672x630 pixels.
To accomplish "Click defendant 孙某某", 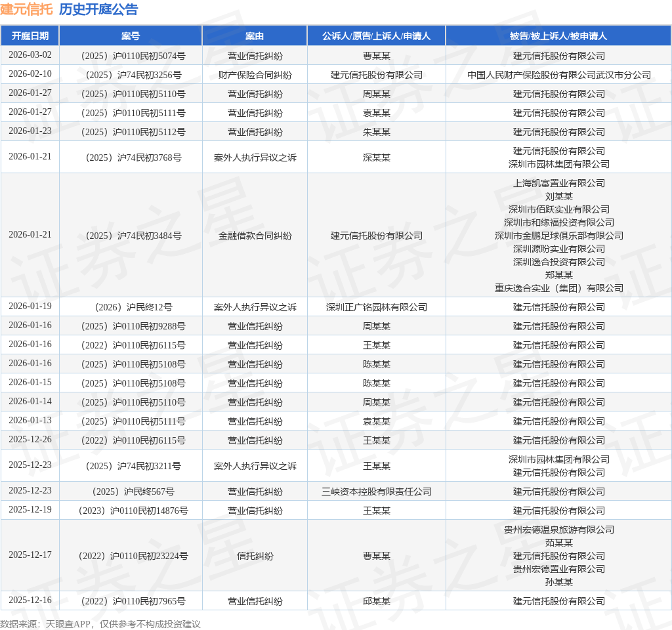I will (559, 582).
